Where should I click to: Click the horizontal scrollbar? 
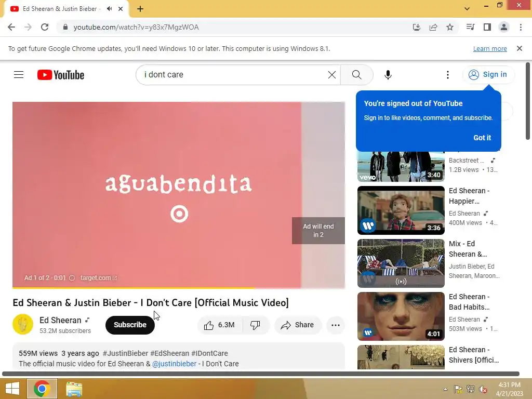[x=261, y=374]
